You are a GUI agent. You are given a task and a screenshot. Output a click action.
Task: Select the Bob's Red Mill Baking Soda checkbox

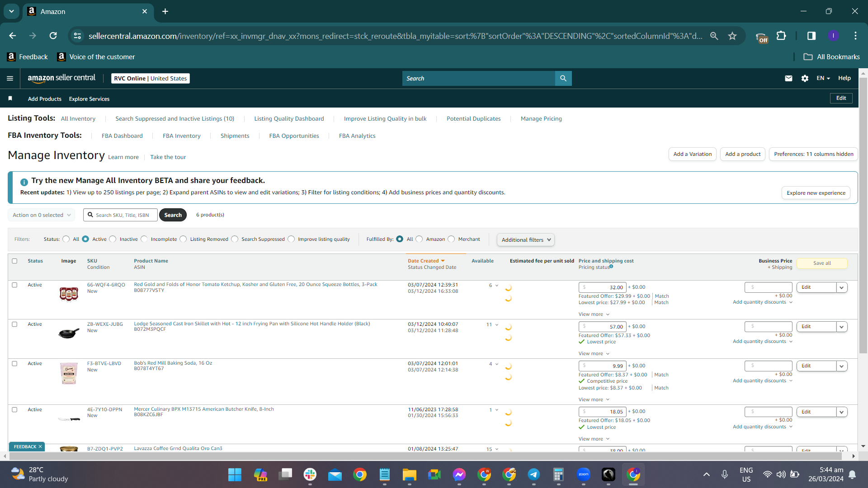(14, 363)
